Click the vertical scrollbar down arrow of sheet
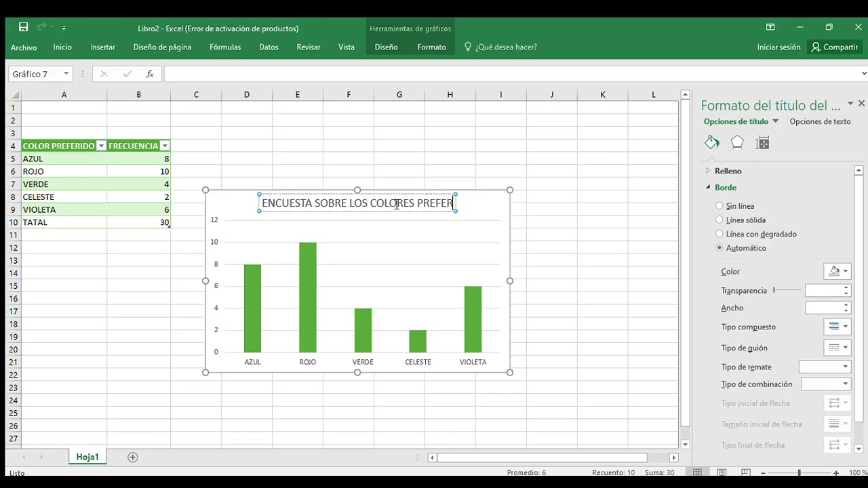 click(686, 445)
